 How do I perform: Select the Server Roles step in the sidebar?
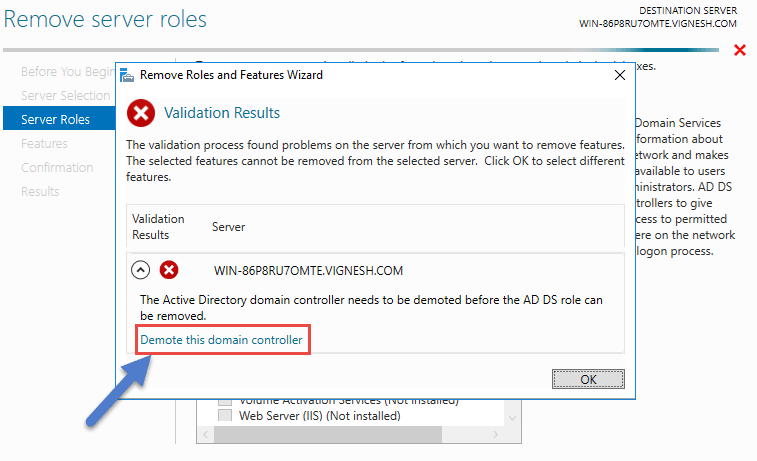[56, 119]
